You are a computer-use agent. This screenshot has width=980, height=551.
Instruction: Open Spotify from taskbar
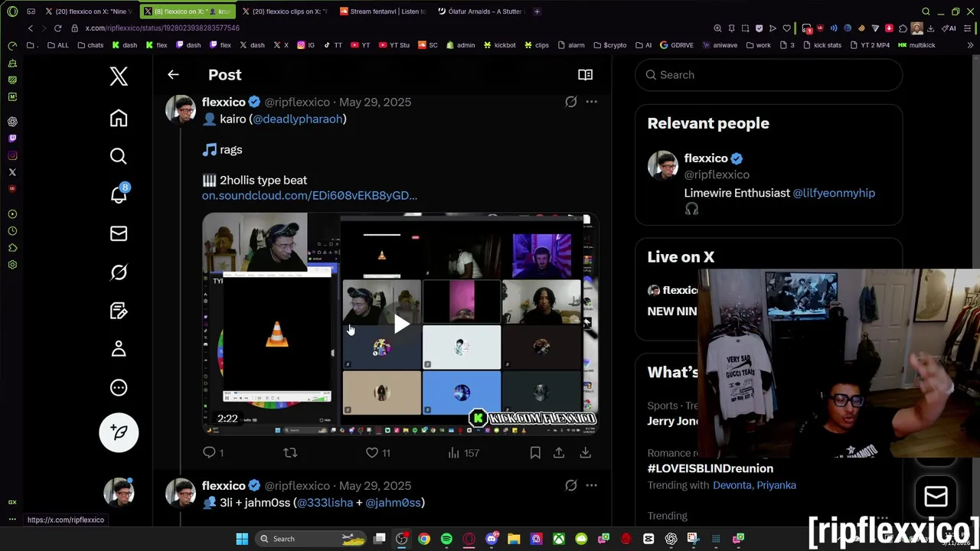coord(446,539)
